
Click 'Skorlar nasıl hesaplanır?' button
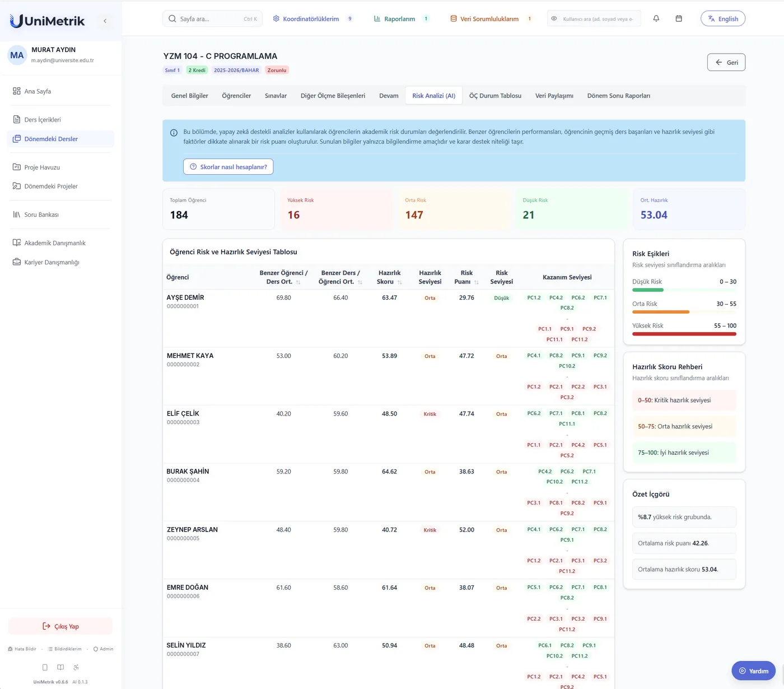(x=228, y=167)
